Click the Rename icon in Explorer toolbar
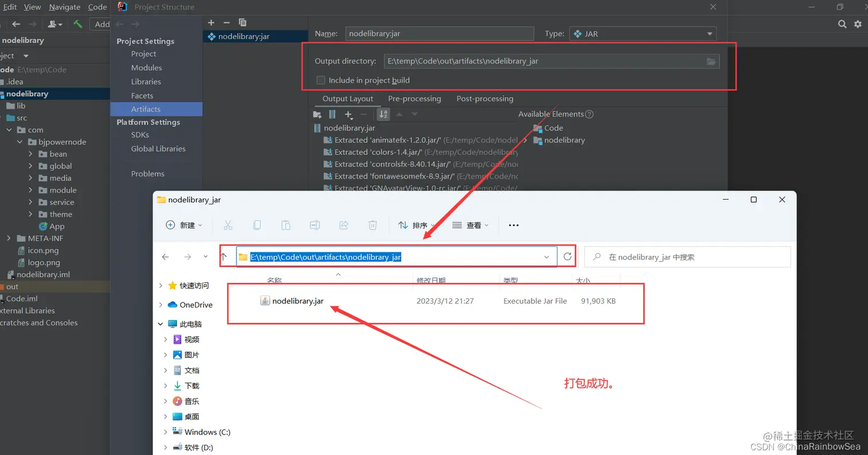Image resolution: width=868 pixels, height=455 pixels. coord(315,225)
